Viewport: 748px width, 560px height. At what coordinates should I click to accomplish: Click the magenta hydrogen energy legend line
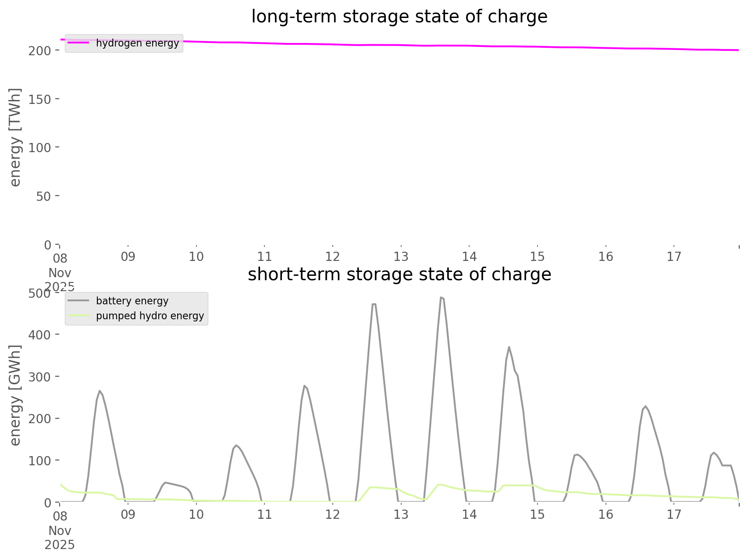click(78, 43)
